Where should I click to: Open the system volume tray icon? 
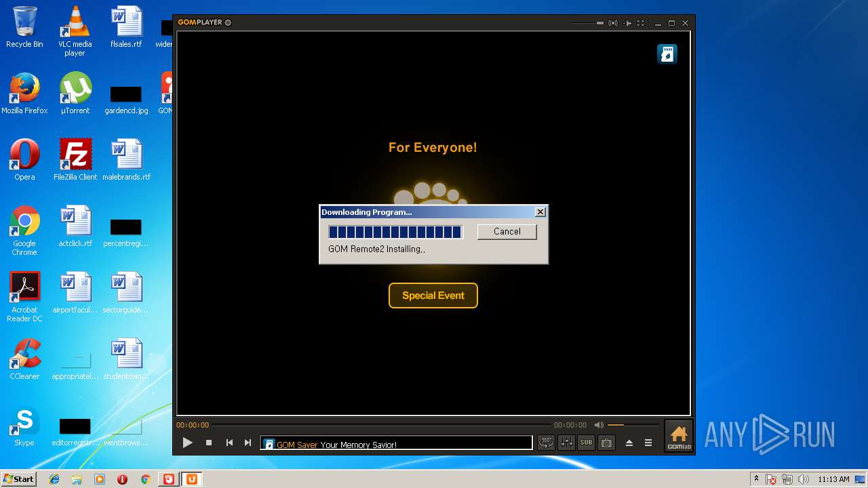(804, 479)
